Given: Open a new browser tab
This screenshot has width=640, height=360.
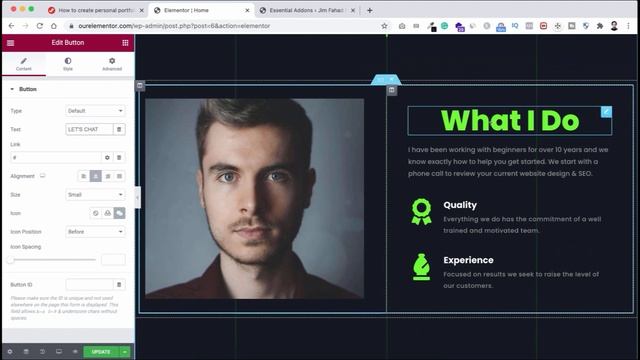Looking at the screenshot, I should coord(369,11).
